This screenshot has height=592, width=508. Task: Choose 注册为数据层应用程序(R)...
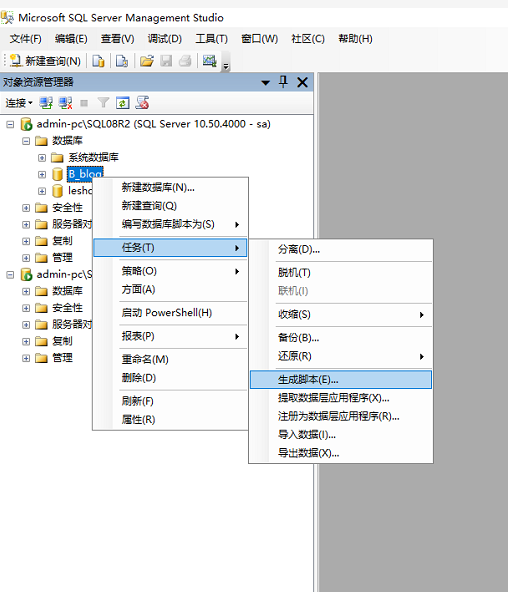pyautogui.click(x=341, y=416)
